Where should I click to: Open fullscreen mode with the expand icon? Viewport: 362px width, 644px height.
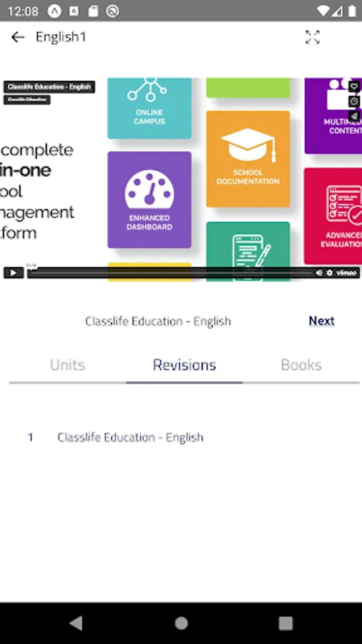pos(313,37)
